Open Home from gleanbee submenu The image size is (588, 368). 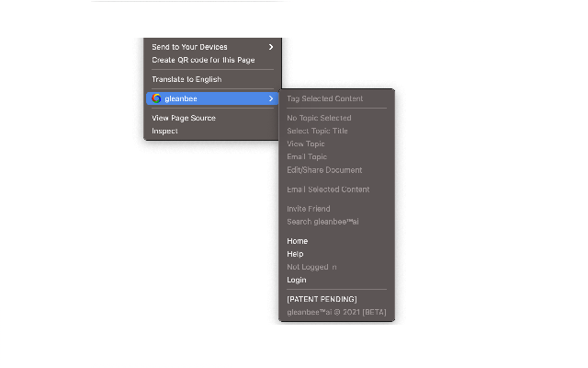coord(298,241)
